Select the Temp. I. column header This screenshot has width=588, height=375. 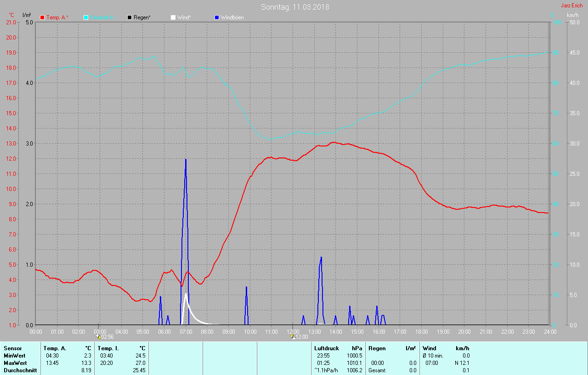pyautogui.click(x=107, y=348)
